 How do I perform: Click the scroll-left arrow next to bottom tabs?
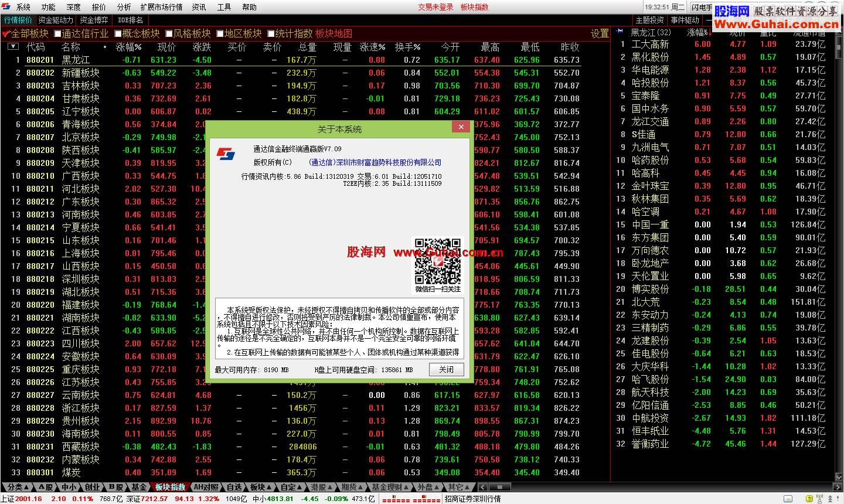coord(482,487)
